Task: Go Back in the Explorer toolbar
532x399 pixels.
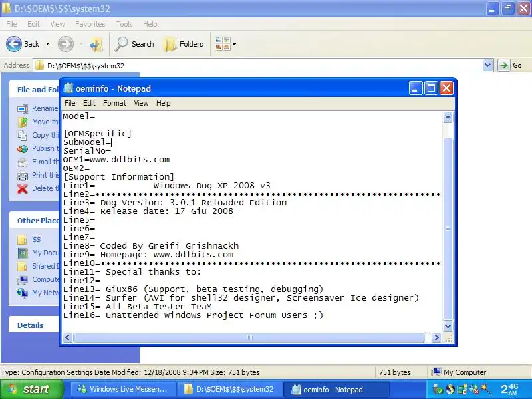Action: [x=23, y=44]
